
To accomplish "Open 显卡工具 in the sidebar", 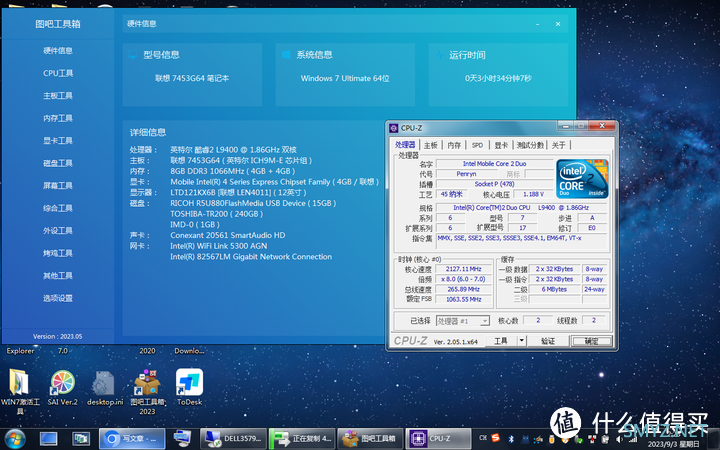I will tap(58, 141).
